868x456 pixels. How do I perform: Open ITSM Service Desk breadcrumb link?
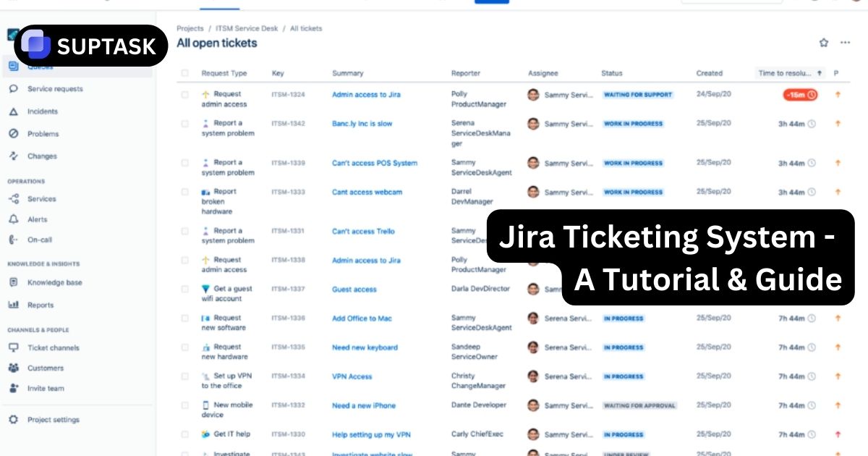[x=246, y=29]
